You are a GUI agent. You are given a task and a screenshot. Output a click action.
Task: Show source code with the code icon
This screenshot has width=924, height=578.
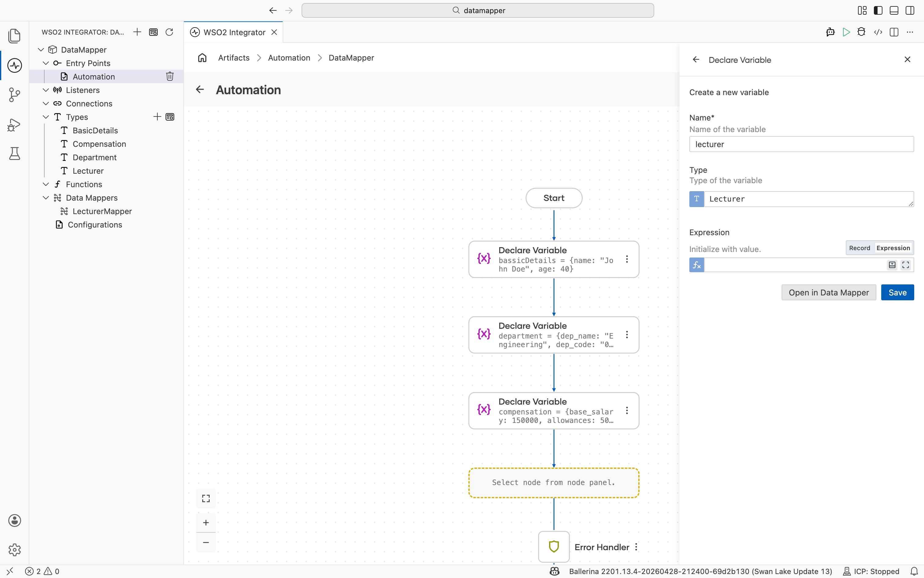[x=878, y=32]
